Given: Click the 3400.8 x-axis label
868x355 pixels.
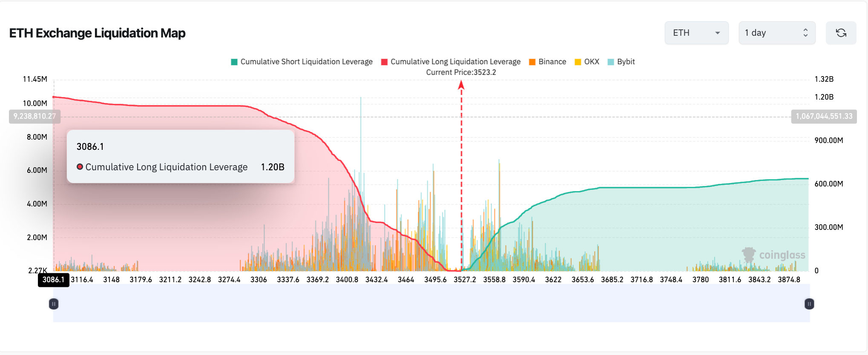Looking at the screenshot, I should (347, 280).
